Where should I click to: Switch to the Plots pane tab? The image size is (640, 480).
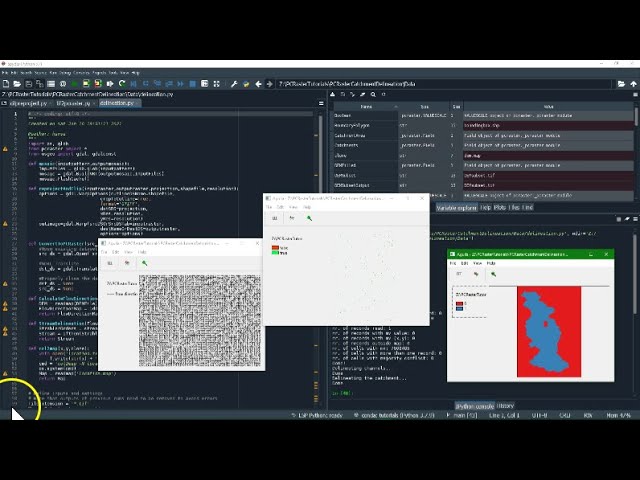tap(500, 208)
